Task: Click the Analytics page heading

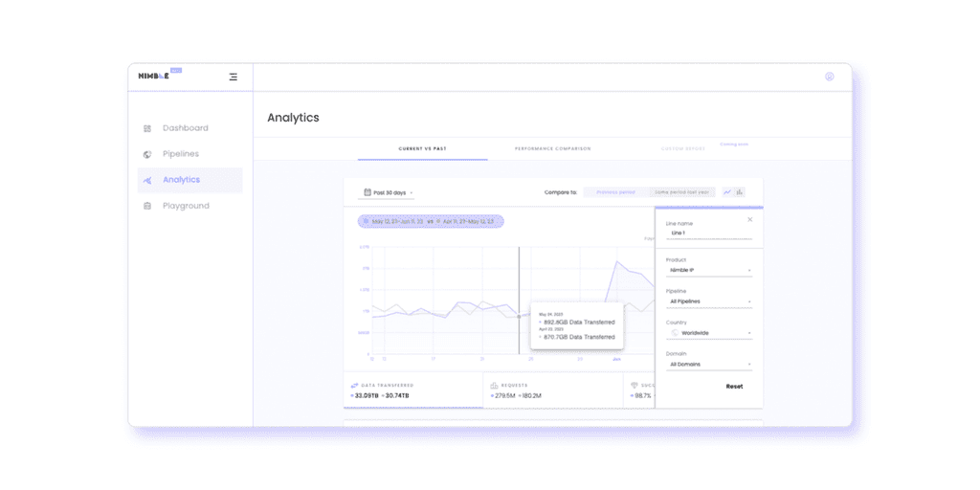Action: pos(293,118)
